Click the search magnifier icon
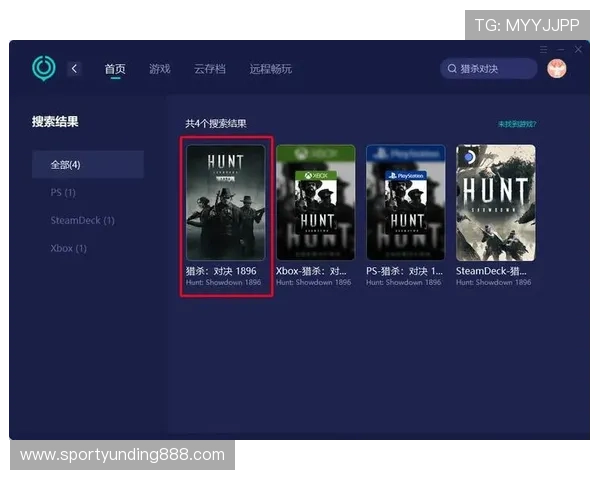The image size is (600, 480). click(x=452, y=69)
